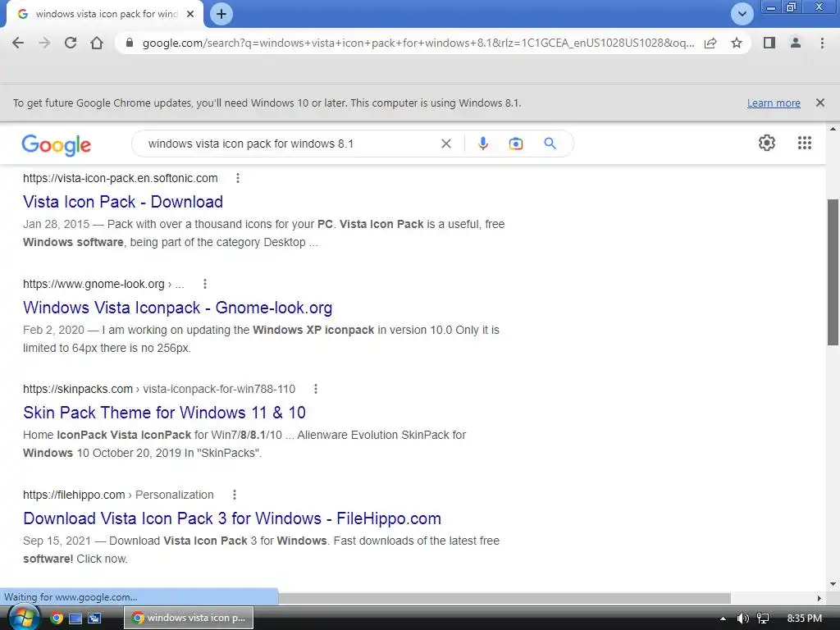
Task: Click the vista-icon-pack.en.softonic.com URL text
Action: tap(120, 178)
